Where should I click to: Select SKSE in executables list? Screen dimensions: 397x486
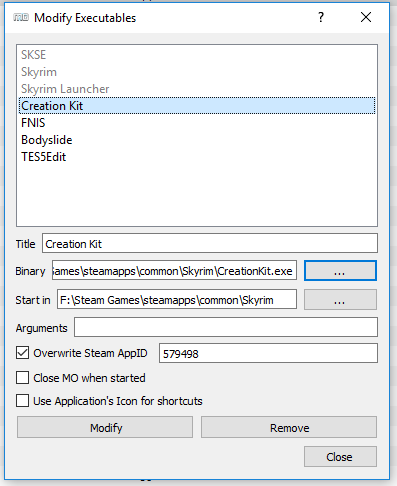[197, 55]
